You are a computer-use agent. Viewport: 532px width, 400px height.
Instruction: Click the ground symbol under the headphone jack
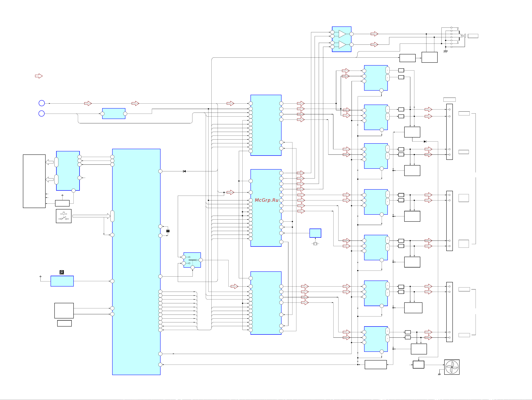[445, 52]
